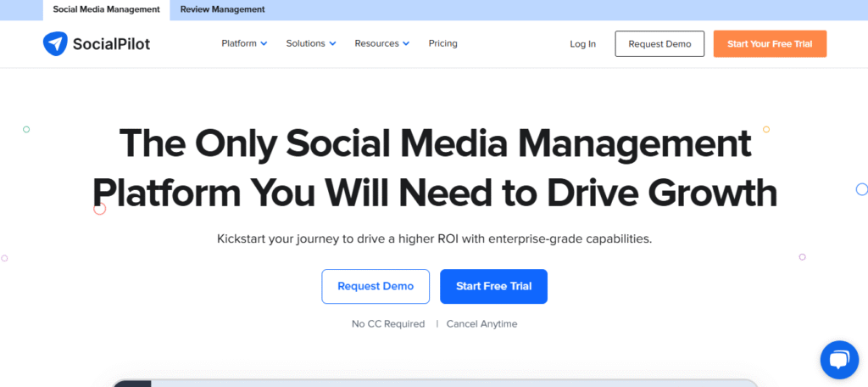
Task: Switch to the Review Management tab
Action: point(222,9)
